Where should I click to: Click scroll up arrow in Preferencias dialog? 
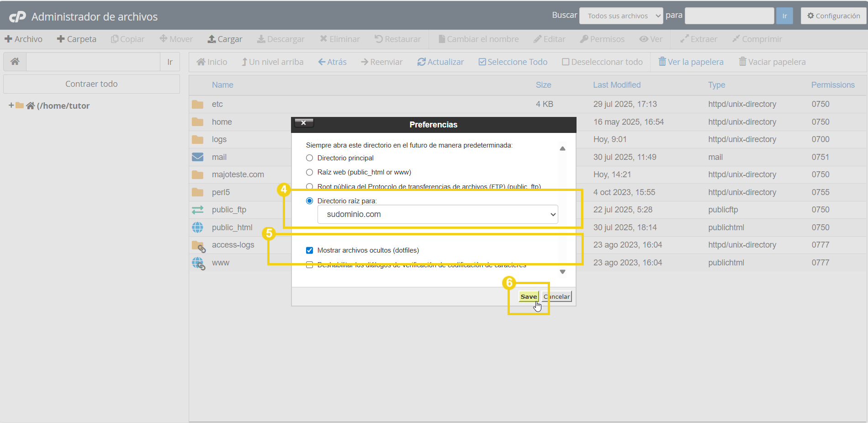562,148
